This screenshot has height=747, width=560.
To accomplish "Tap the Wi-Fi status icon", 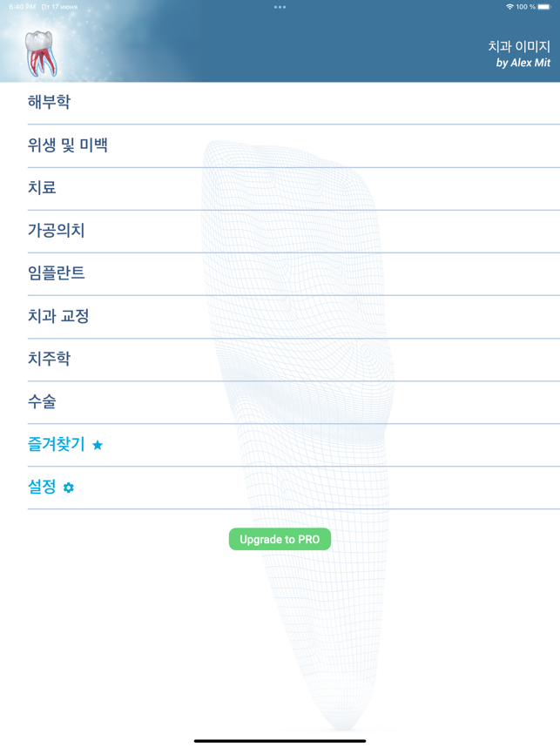I will pyautogui.click(x=509, y=7).
